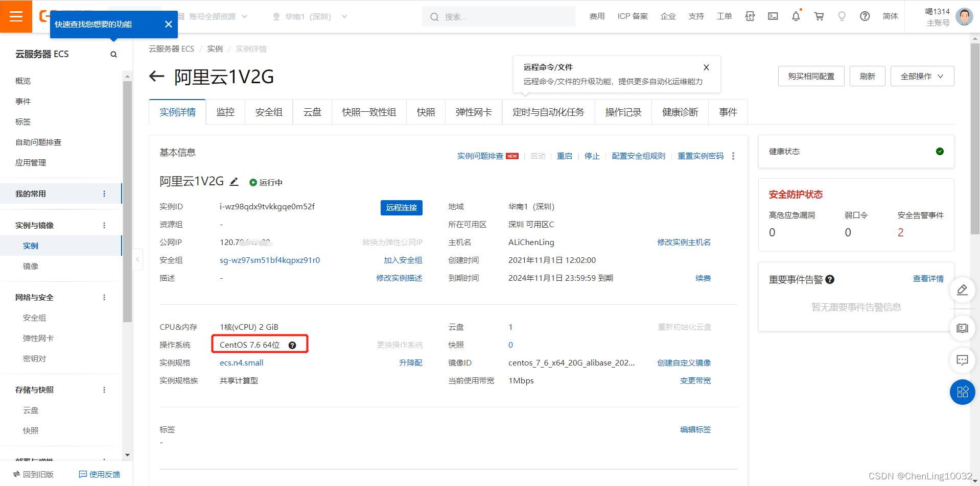Open options for 网络与安全 section

pos(104,298)
